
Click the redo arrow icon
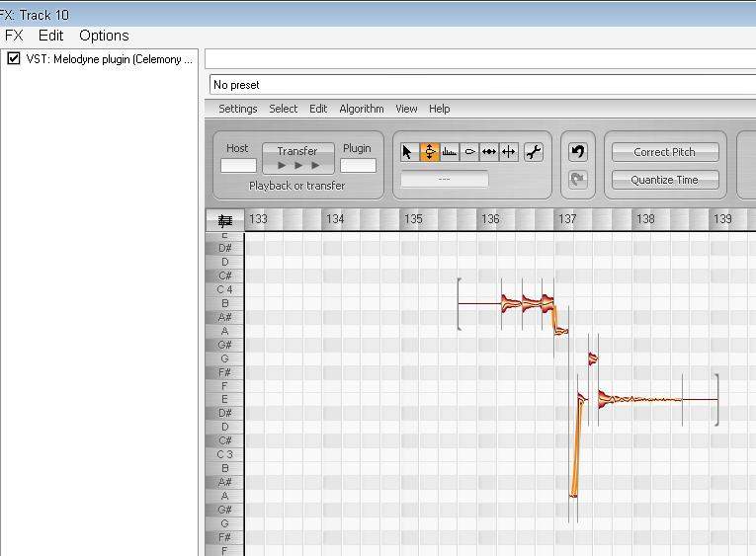click(578, 180)
